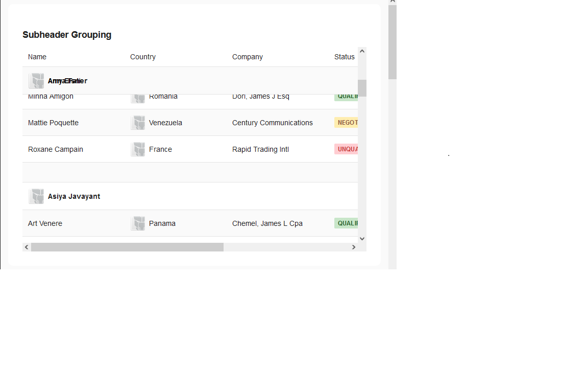
Task: Click the table's scroll right arrow
Action: pyautogui.click(x=354, y=247)
